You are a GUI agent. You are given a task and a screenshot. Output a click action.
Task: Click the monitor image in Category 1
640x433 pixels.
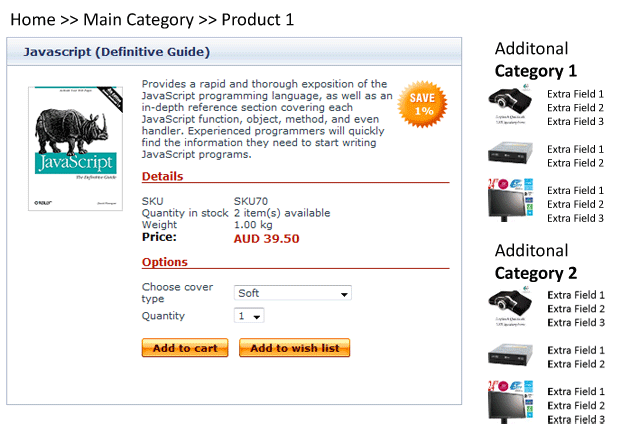click(x=513, y=199)
